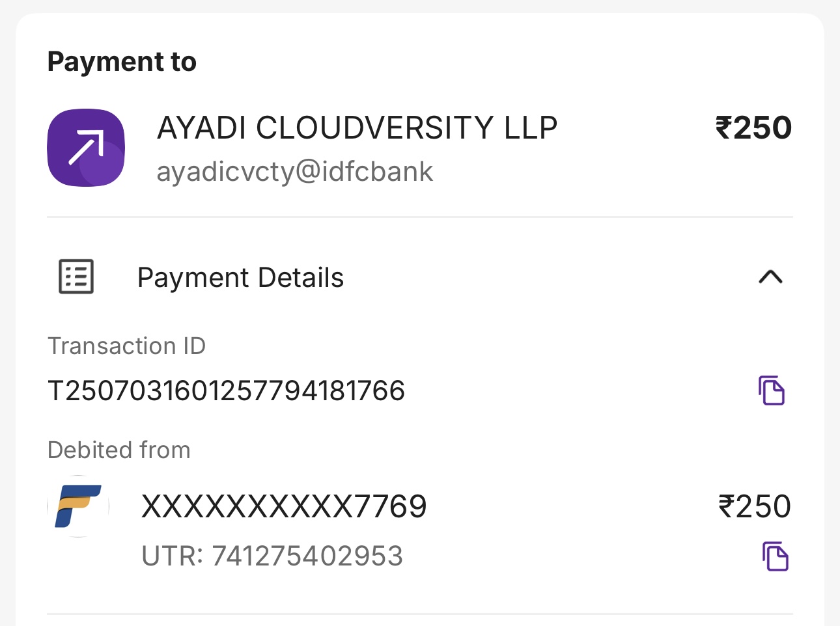Screen dimensions: 840x626
Task: Click the "Transaction ID" label
Action: coord(126,346)
